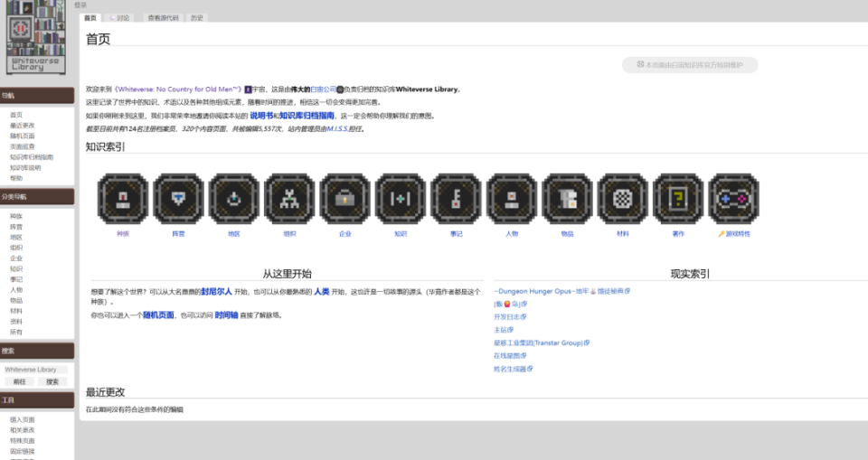
Task: Open the M.I.S.S. link
Action: click(x=337, y=129)
